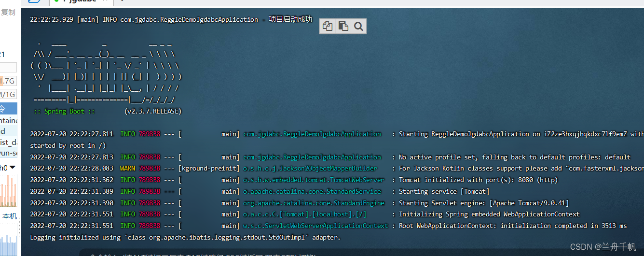644x256 pixels.
Task: Click the copy icon in floating toolbar
Action: pos(328,26)
